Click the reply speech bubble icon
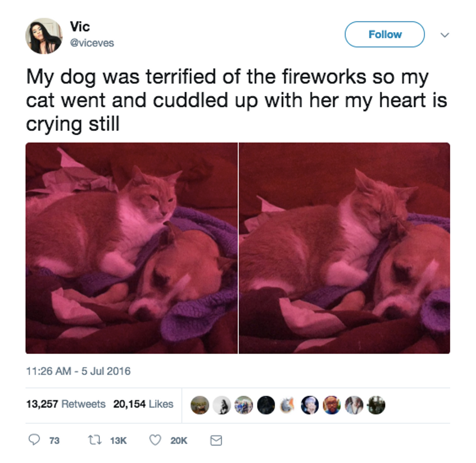This screenshot has height=463, width=476. pyautogui.click(x=34, y=440)
